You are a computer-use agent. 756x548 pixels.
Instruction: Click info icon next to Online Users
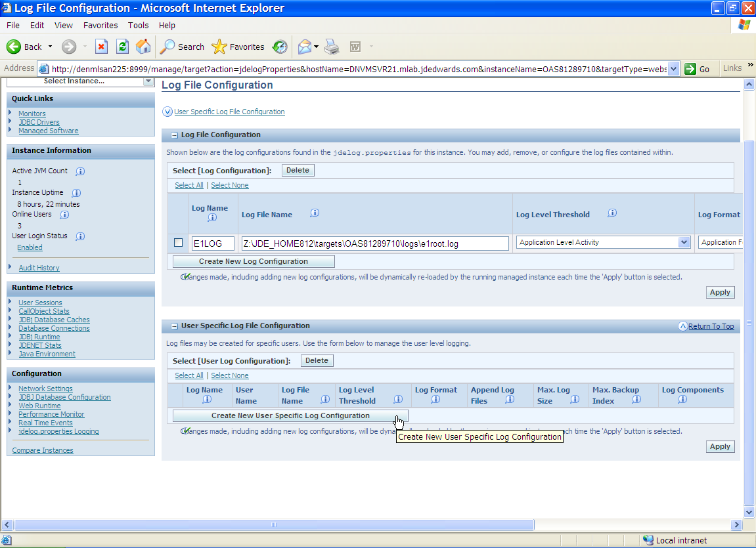pos(64,215)
